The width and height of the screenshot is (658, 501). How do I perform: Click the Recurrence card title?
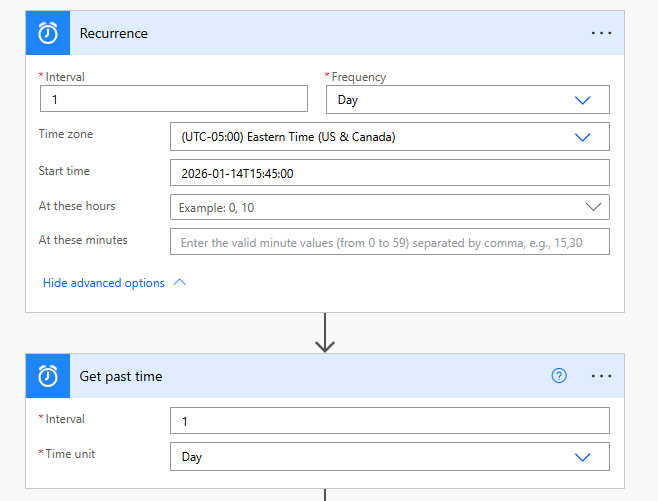point(114,33)
